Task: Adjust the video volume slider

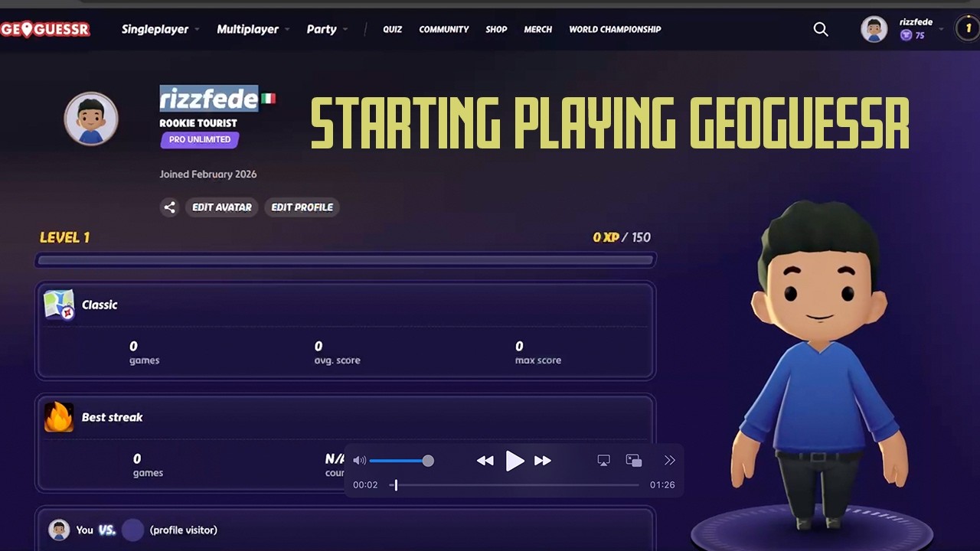Action: pos(401,461)
